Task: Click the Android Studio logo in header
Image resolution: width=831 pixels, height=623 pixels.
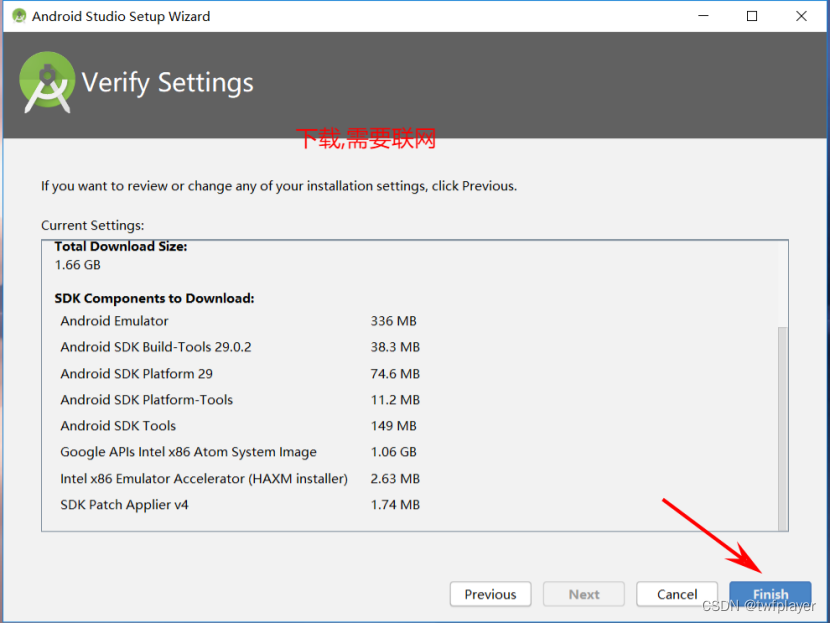Action: click(47, 82)
